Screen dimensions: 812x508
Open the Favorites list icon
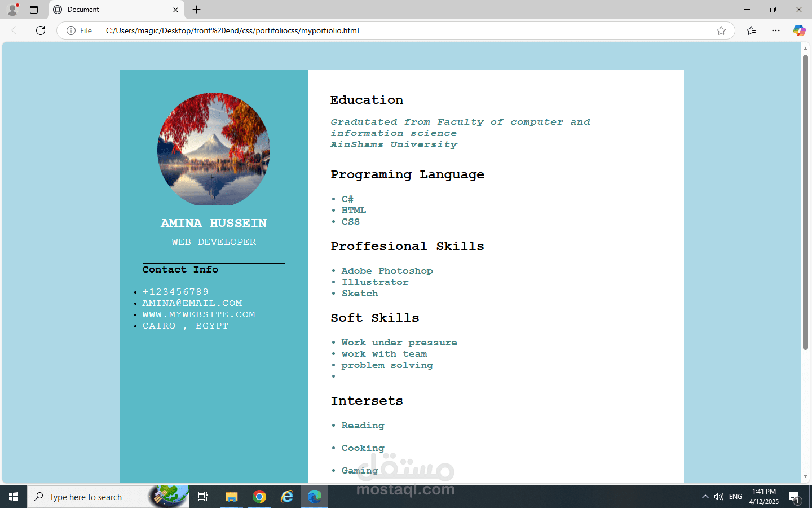[x=751, y=30]
